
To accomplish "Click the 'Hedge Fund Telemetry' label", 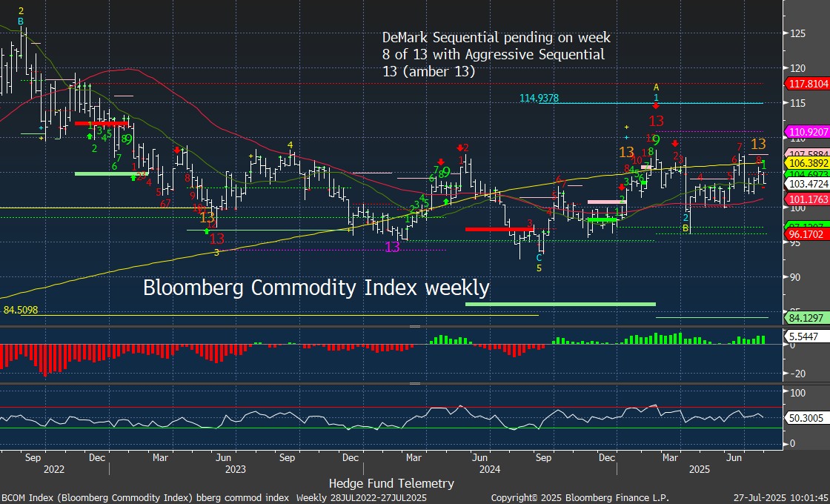I will [391, 483].
